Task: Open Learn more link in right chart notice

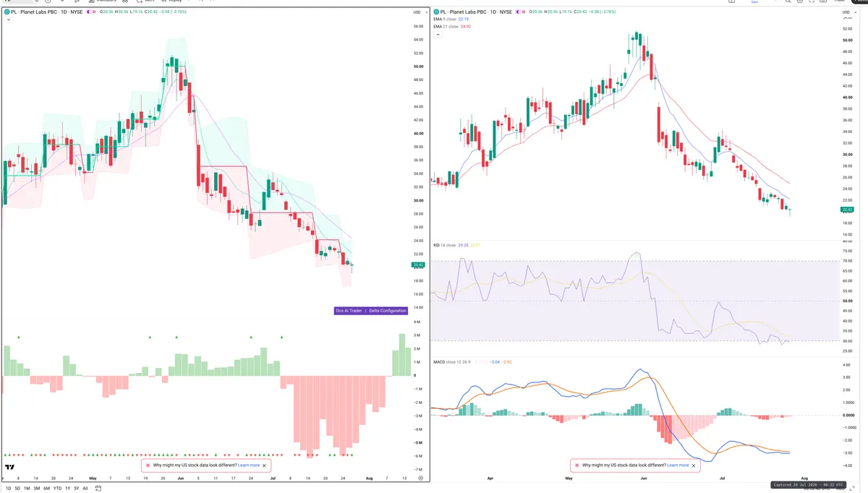Action: point(678,466)
